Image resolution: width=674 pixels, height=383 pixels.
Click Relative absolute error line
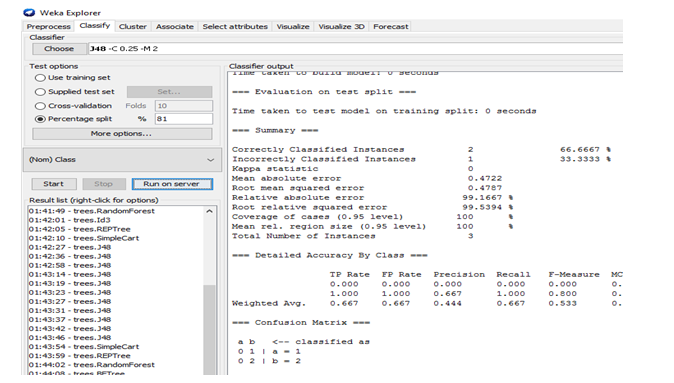coord(372,198)
